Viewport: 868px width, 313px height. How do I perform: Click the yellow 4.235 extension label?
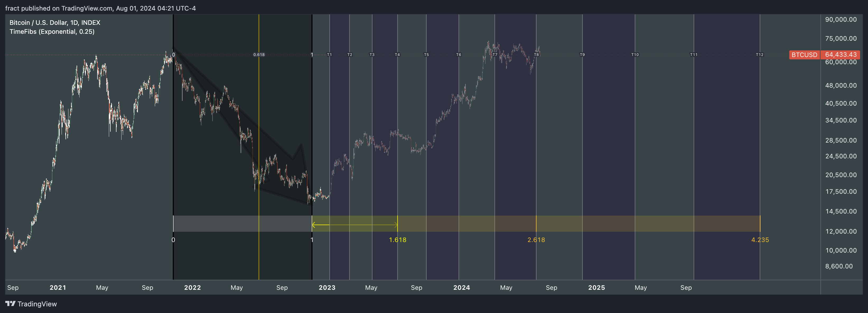point(760,240)
